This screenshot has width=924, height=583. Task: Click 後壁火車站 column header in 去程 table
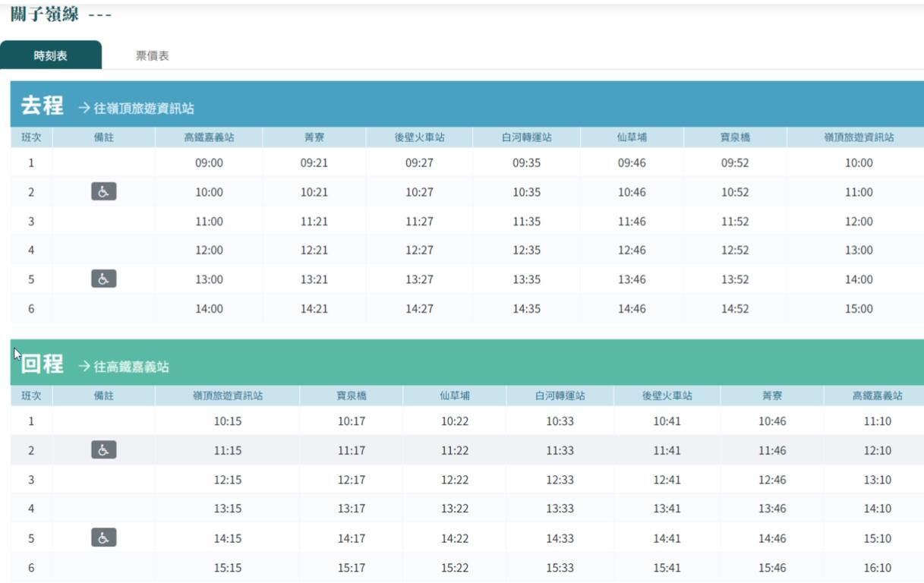tap(419, 137)
